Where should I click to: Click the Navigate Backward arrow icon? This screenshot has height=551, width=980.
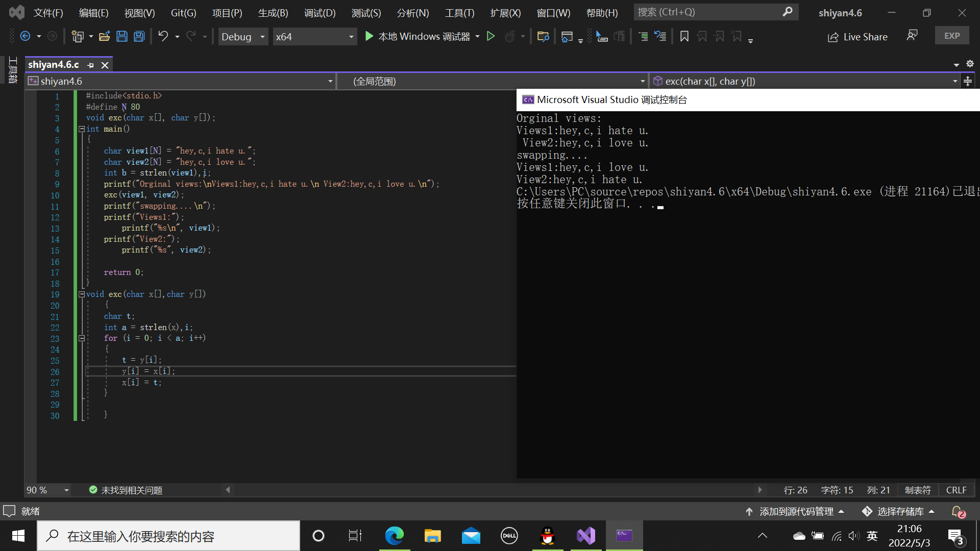click(x=25, y=36)
